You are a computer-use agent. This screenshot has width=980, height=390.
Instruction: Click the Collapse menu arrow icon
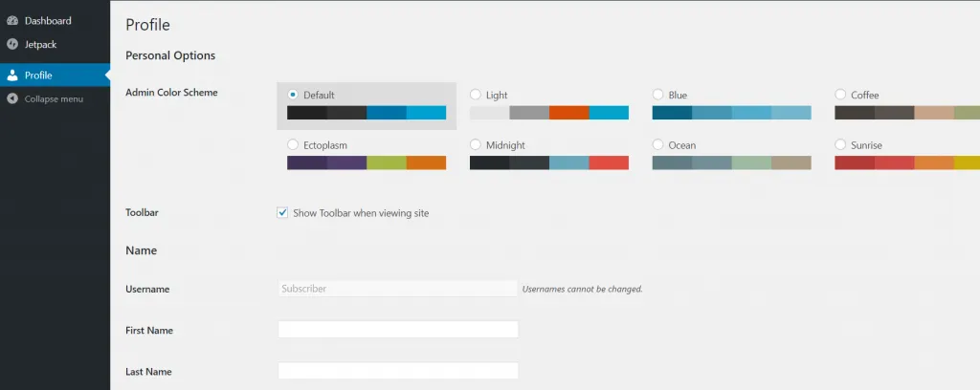[x=11, y=98]
